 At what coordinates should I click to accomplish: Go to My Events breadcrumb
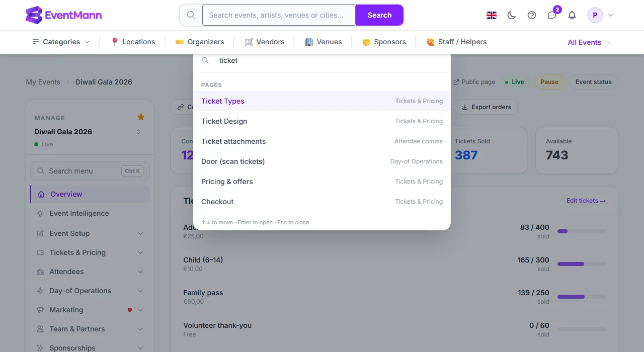pos(43,82)
